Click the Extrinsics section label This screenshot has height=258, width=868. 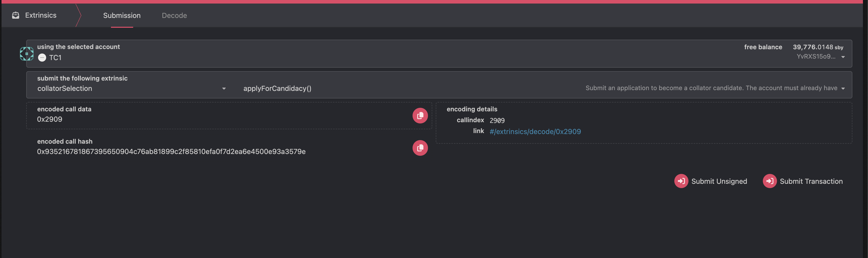pos(41,15)
